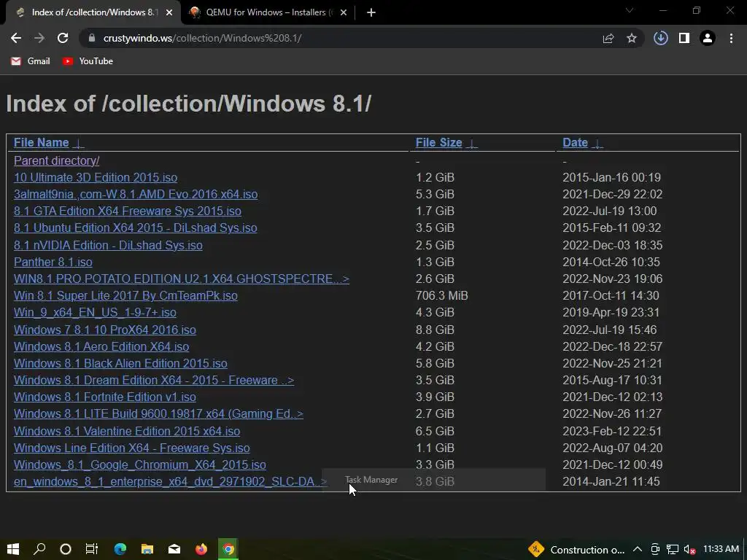Close the Index of /collection tab
The height and width of the screenshot is (560, 747).
[x=169, y=12]
